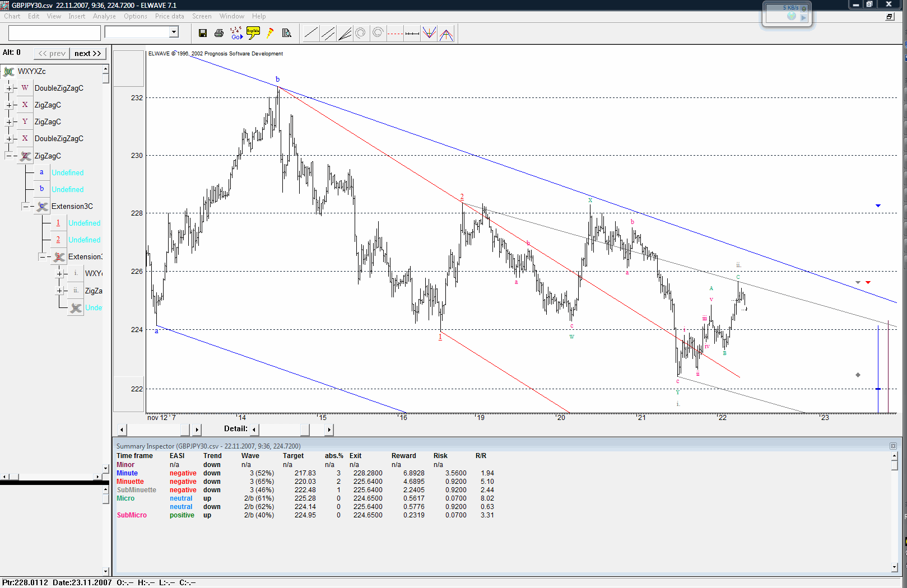Image resolution: width=907 pixels, height=588 pixels.
Task: Open the Window menu
Action: [232, 16]
